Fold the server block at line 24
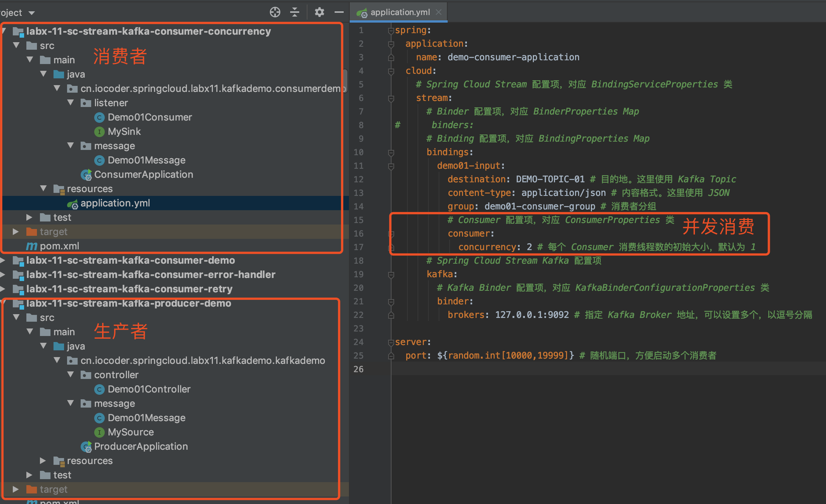This screenshot has height=504, width=826. point(391,342)
